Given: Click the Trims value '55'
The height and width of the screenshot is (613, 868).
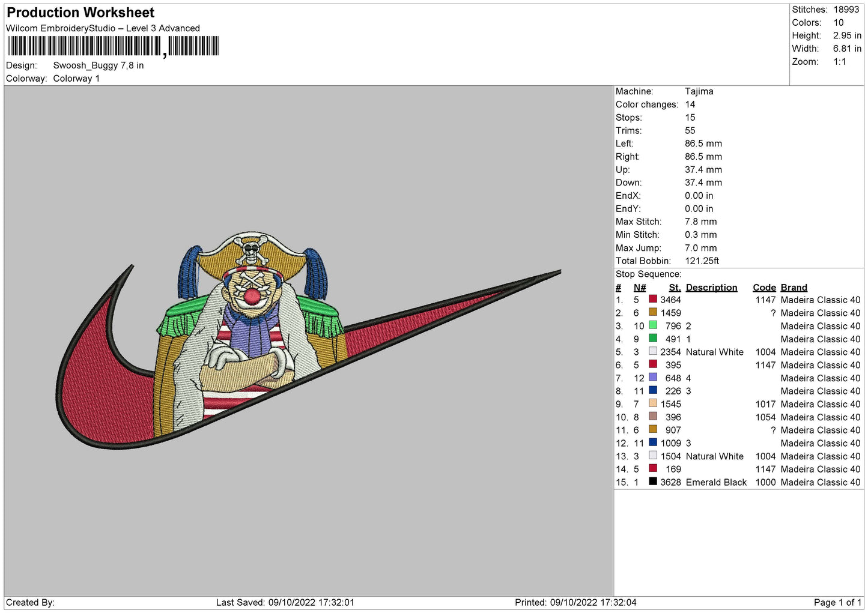Looking at the screenshot, I should point(690,130).
